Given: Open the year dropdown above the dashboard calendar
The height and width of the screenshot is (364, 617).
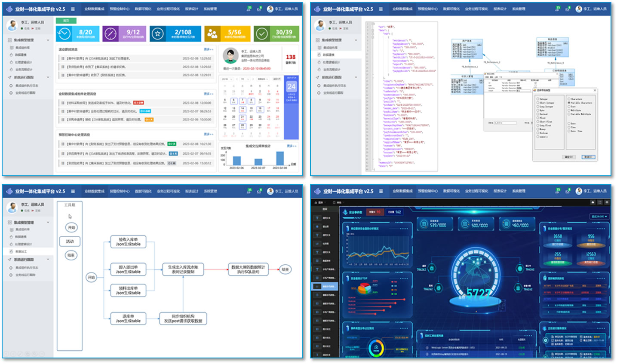Looking at the screenshot, I should [227, 79].
